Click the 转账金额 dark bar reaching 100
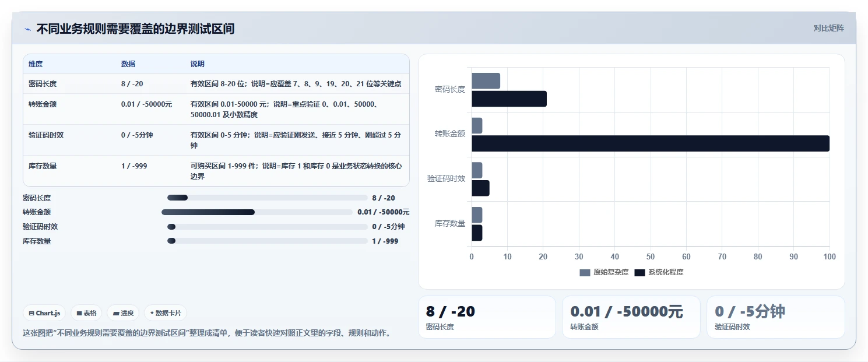Viewport: 868px width, 362px height. pyautogui.click(x=651, y=143)
